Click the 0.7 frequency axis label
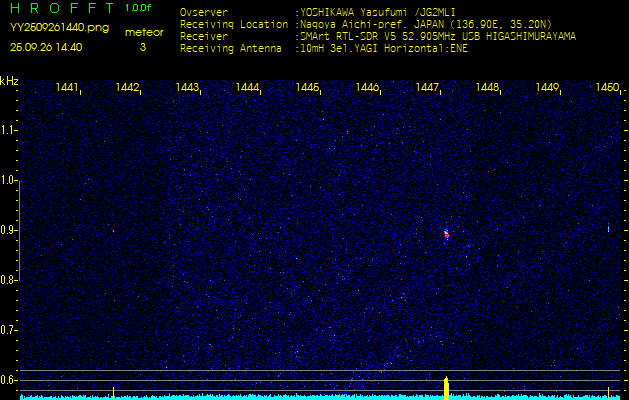The height and width of the screenshot is (400, 629). [x=9, y=330]
